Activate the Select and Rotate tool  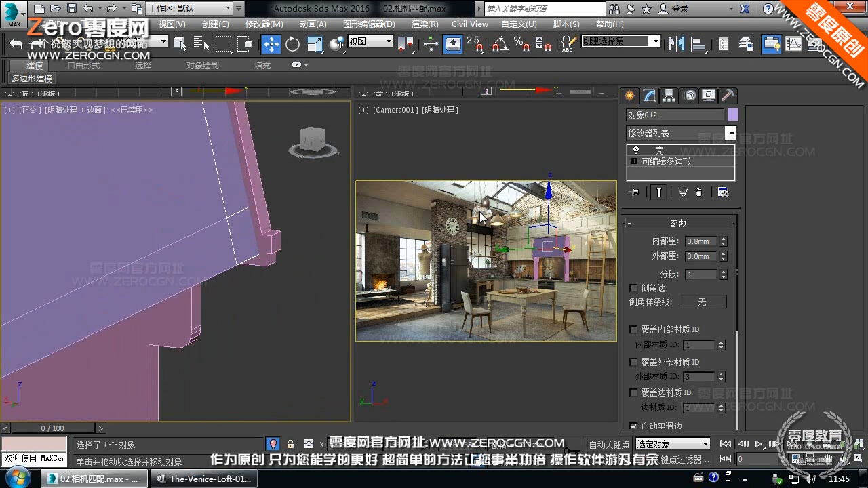(293, 44)
